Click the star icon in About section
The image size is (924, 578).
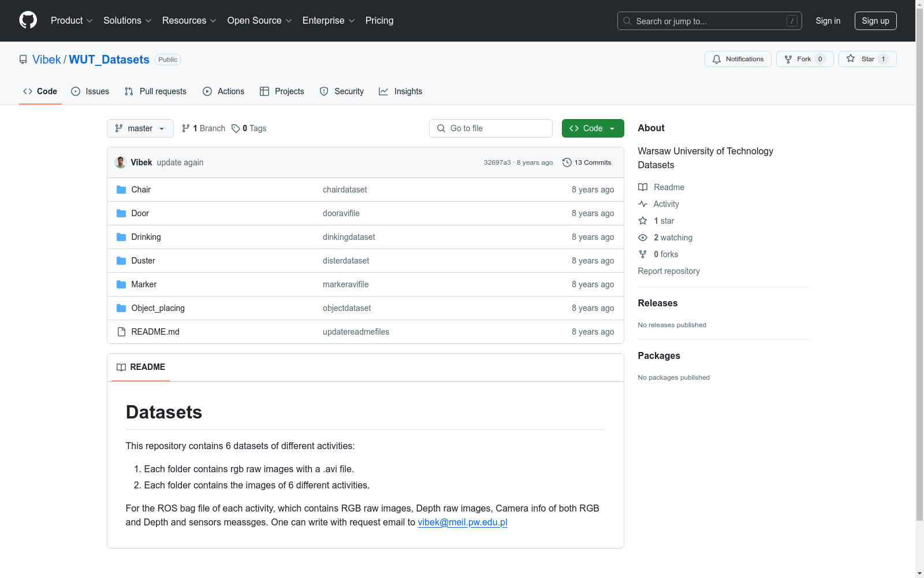(x=643, y=221)
